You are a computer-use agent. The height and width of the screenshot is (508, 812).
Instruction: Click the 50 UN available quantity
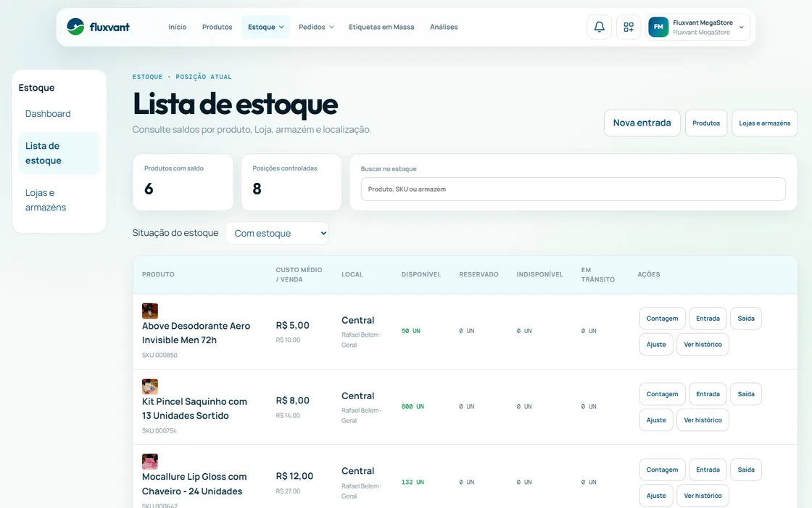coord(410,331)
